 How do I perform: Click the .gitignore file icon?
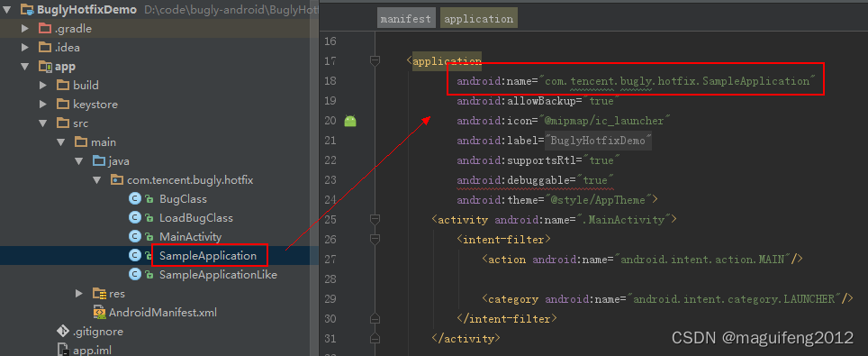pyautogui.click(x=63, y=331)
